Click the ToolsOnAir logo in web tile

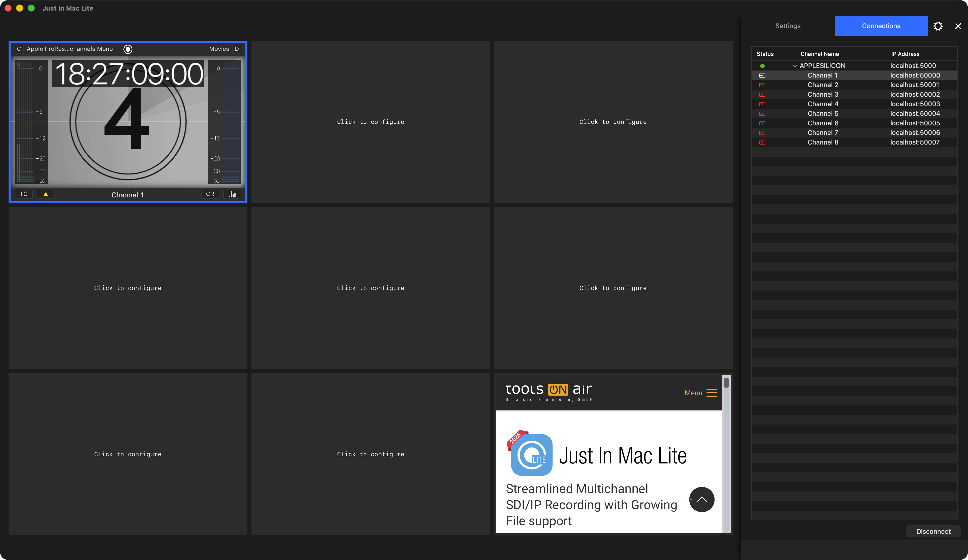coord(549,392)
